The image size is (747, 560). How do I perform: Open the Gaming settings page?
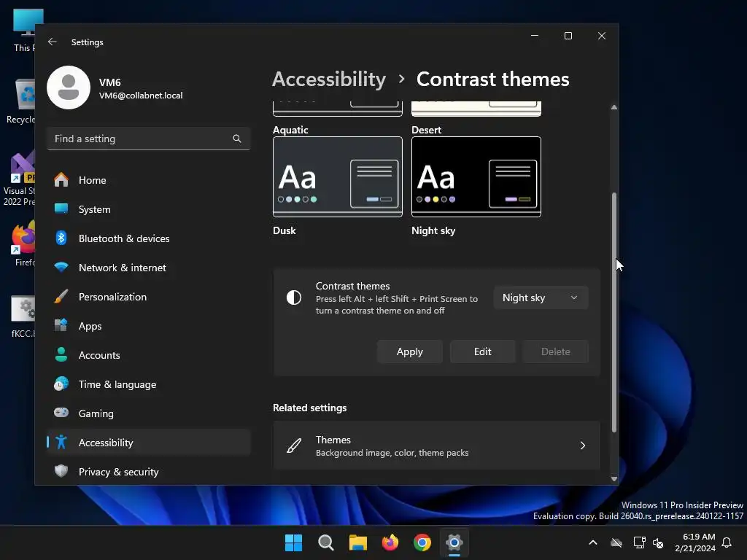[x=149, y=413]
